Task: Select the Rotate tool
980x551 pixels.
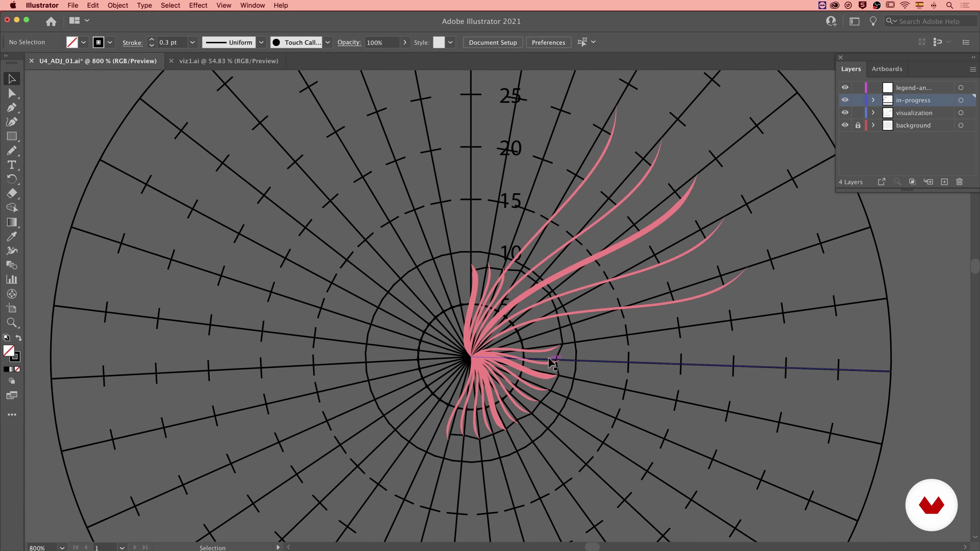Action: click(12, 179)
